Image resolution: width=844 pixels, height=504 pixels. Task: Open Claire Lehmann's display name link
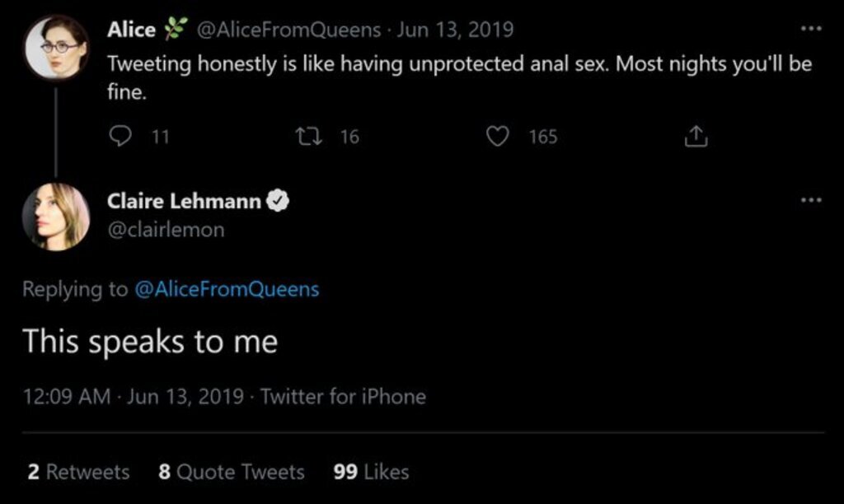tap(184, 200)
